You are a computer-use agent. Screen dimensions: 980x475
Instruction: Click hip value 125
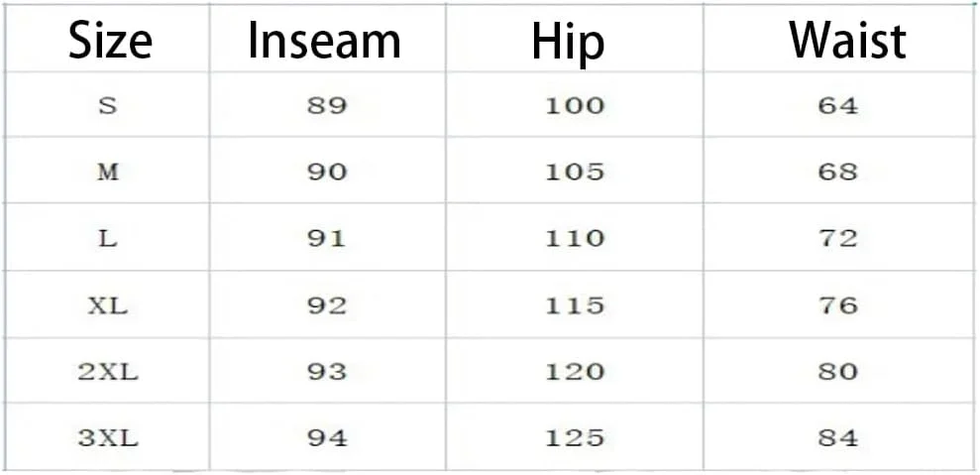coord(575,437)
